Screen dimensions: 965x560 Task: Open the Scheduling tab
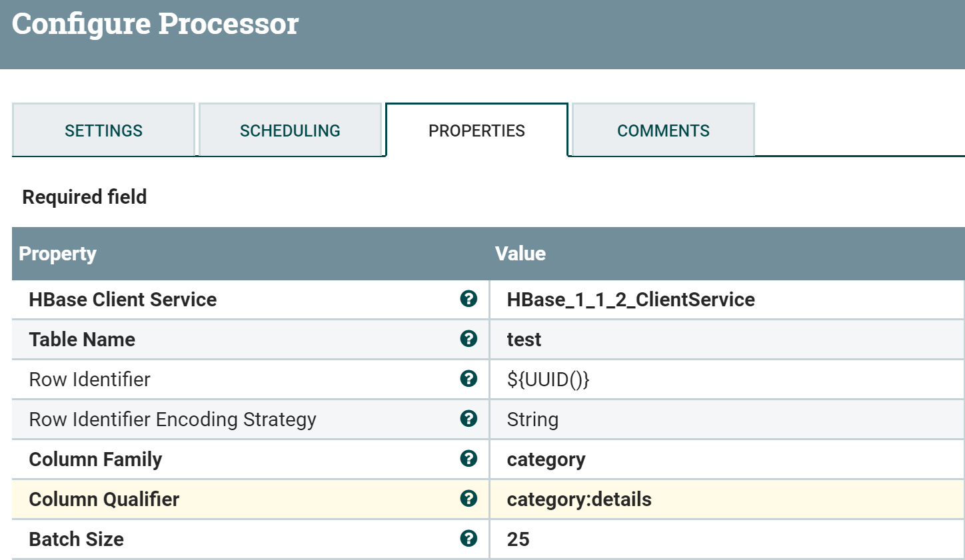[290, 131]
